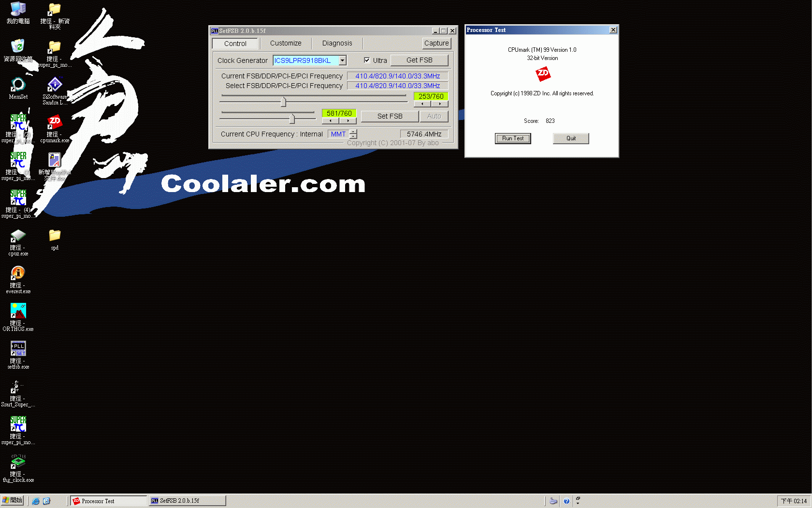Step the 253/760 value left
812x508 pixels.
click(422, 104)
